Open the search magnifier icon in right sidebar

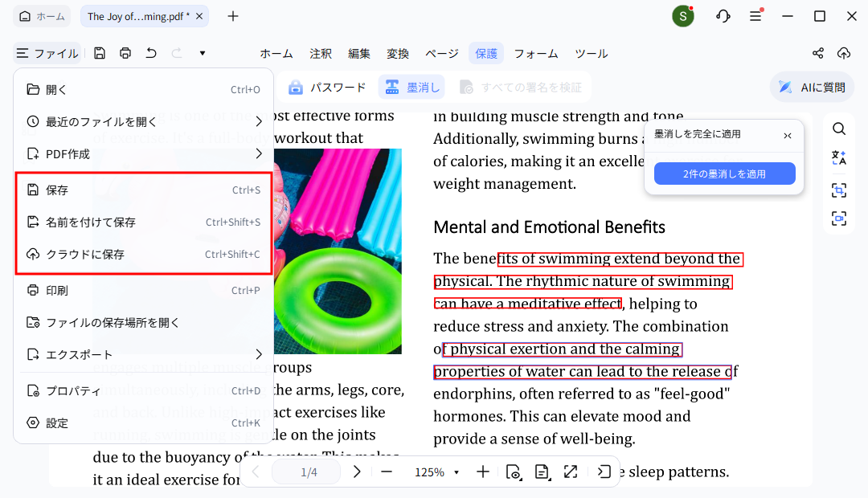click(x=839, y=129)
